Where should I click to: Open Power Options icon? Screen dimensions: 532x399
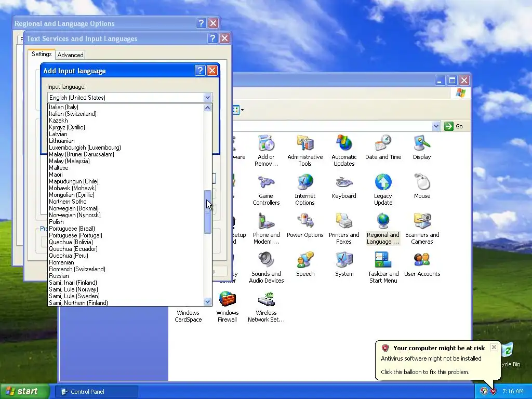(305, 225)
